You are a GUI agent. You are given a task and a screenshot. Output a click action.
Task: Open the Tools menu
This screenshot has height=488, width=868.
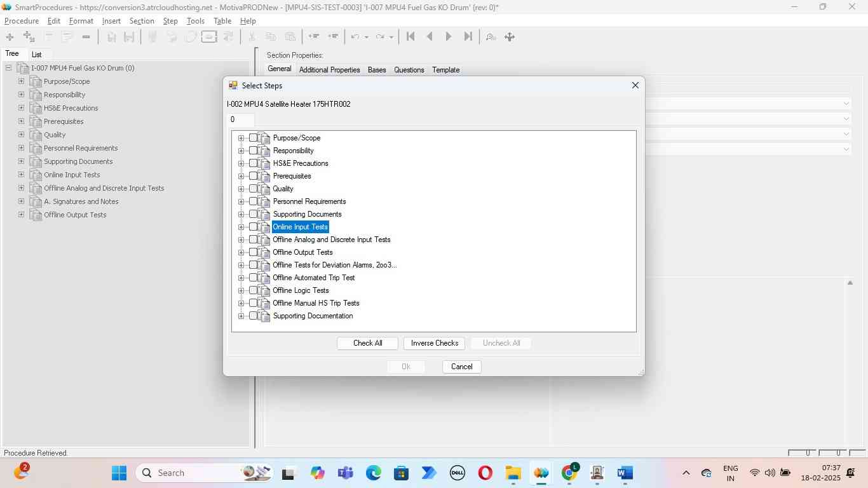click(x=196, y=21)
